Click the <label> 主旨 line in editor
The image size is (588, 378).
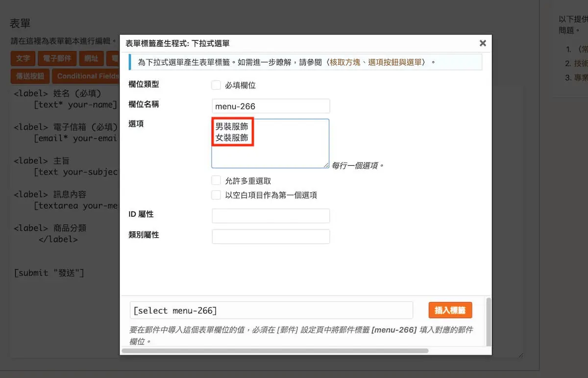(42, 161)
